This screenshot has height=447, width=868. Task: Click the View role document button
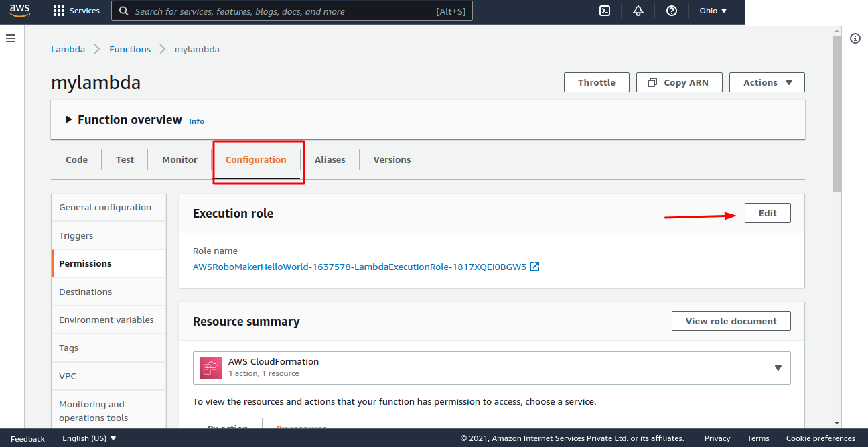[x=731, y=321]
